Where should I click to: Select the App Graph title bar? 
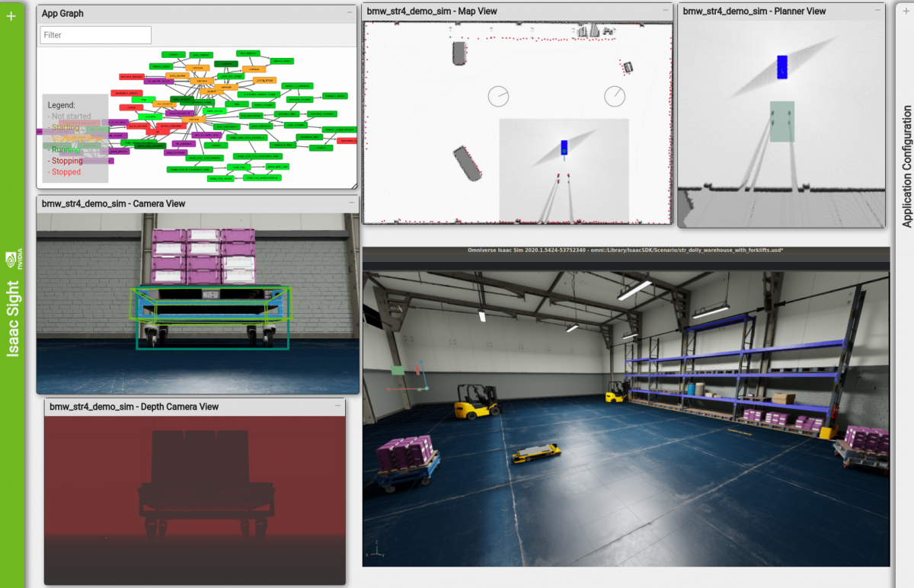point(197,14)
